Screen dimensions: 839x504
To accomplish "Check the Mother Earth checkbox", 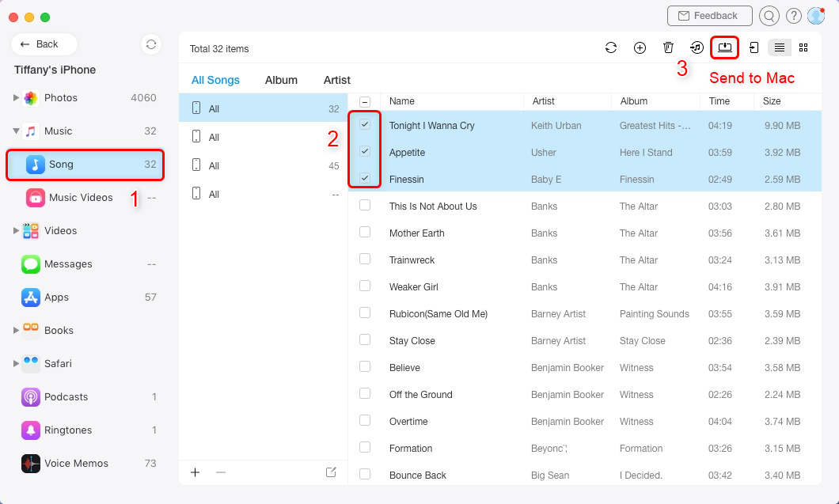I will click(x=365, y=232).
